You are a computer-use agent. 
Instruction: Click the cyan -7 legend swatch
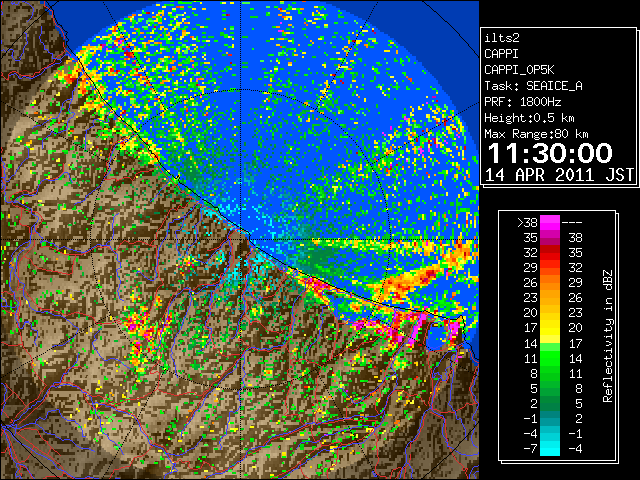point(550,448)
